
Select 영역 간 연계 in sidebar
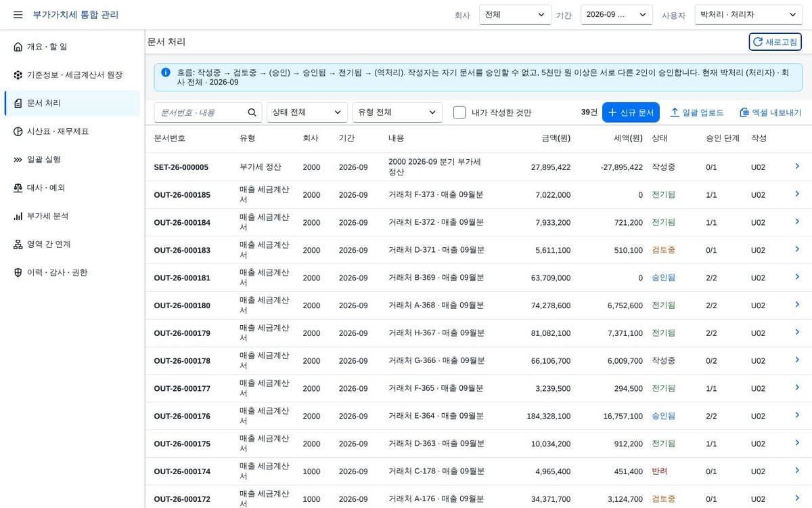72,245
